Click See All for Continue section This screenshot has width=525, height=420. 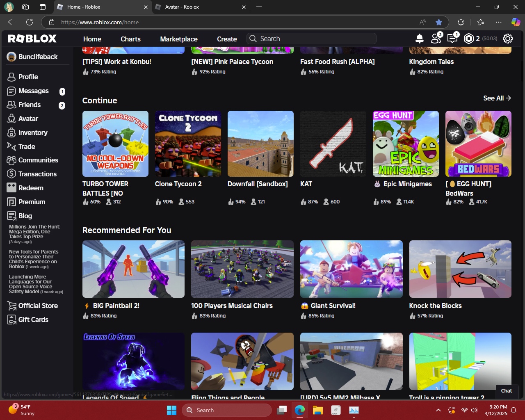pos(497,98)
